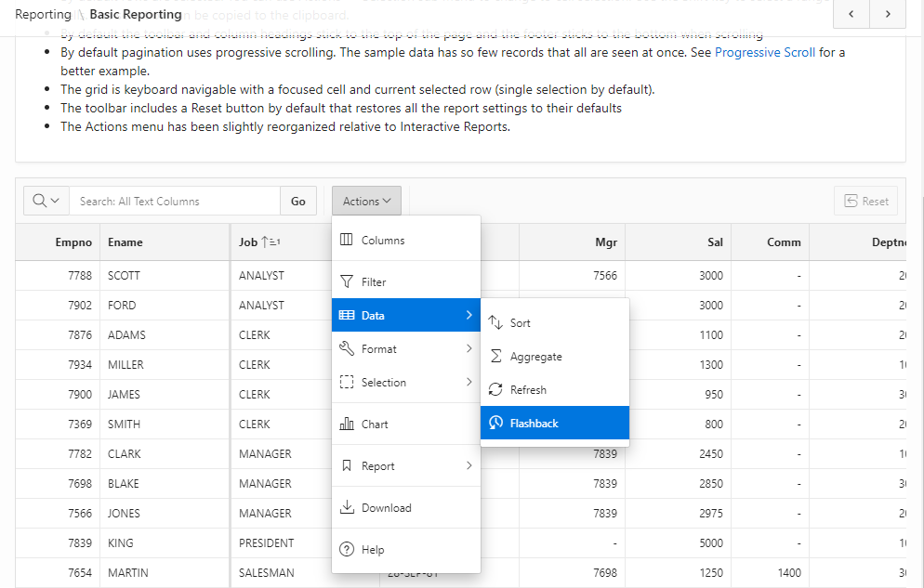Collapse the Actions dropdown button

click(368, 201)
